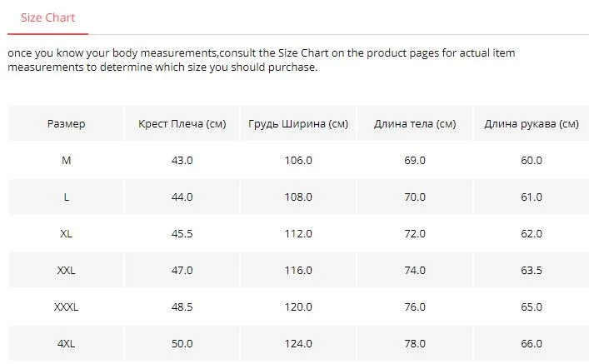Select the Размер column header
The image size is (589, 364).
(x=66, y=123)
